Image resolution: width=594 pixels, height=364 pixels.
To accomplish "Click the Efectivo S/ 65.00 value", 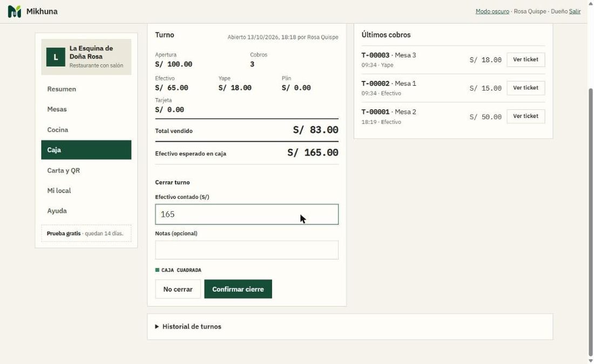I will point(172,88).
